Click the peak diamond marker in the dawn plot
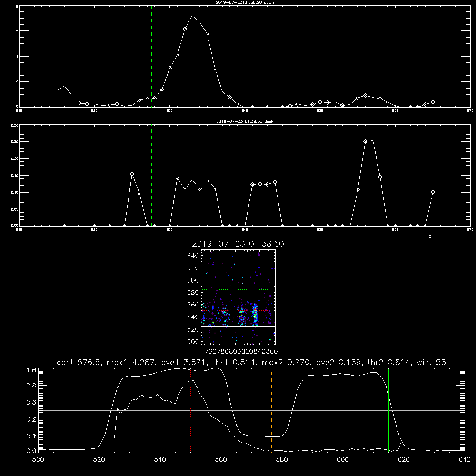The image size is (476, 476). click(x=192, y=16)
